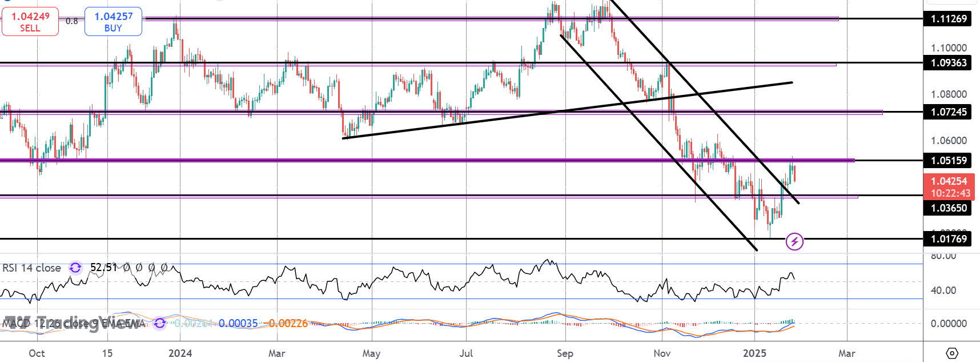Click the 1.08000 price scale value

click(949, 94)
